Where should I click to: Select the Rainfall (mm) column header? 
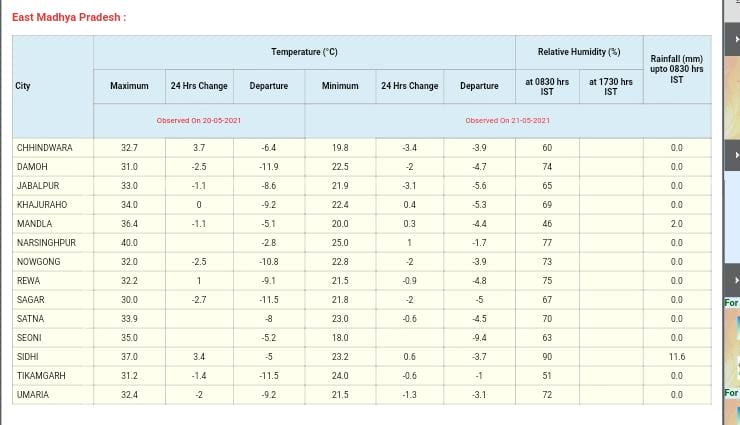tap(676, 69)
